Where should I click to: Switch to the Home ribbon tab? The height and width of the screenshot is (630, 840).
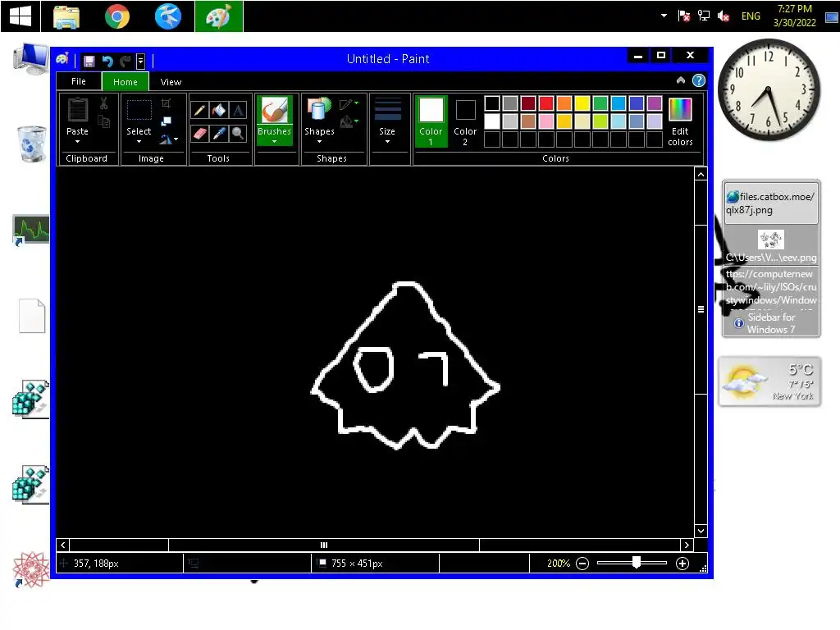pos(126,82)
